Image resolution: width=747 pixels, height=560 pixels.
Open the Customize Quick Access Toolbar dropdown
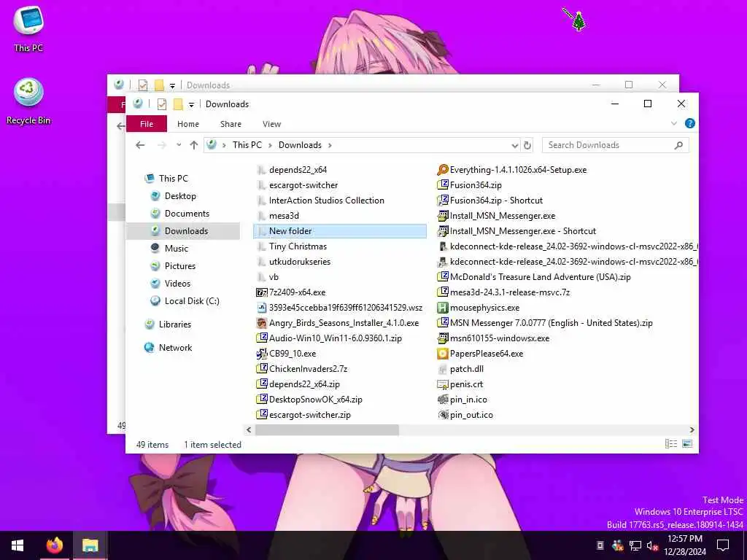(191, 104)
